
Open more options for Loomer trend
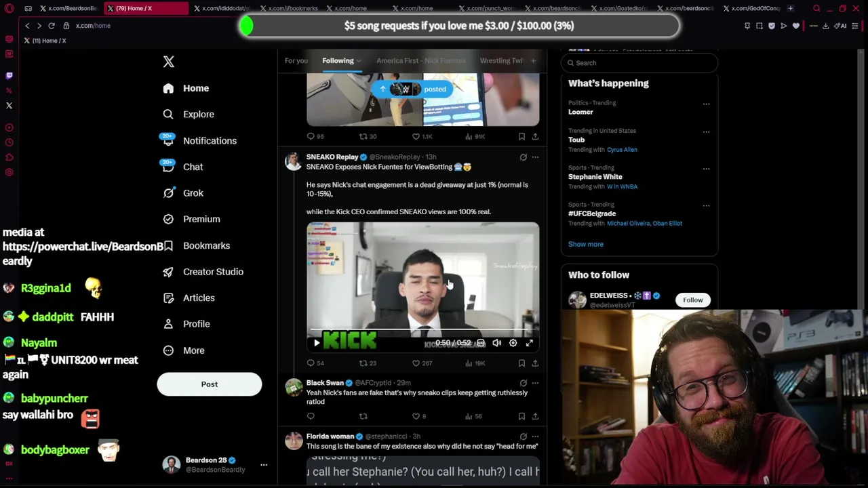[x=706, y=104]
